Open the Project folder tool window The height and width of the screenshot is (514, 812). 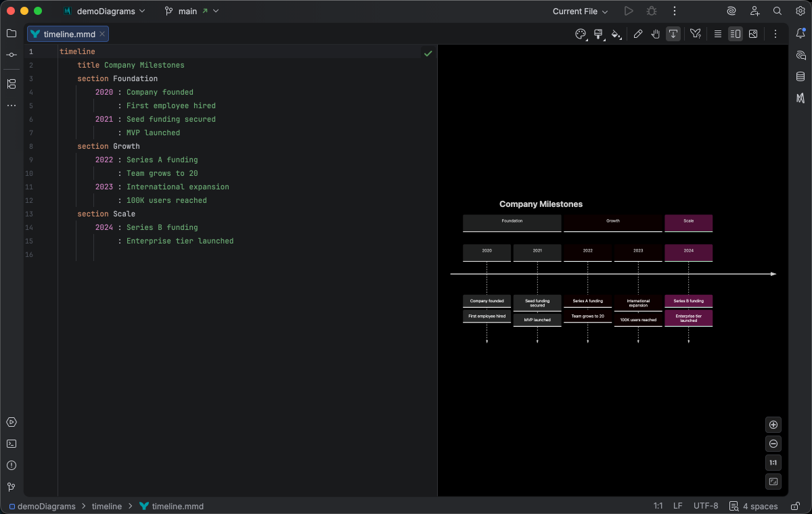pyautogui.click(x=12, y=33)
